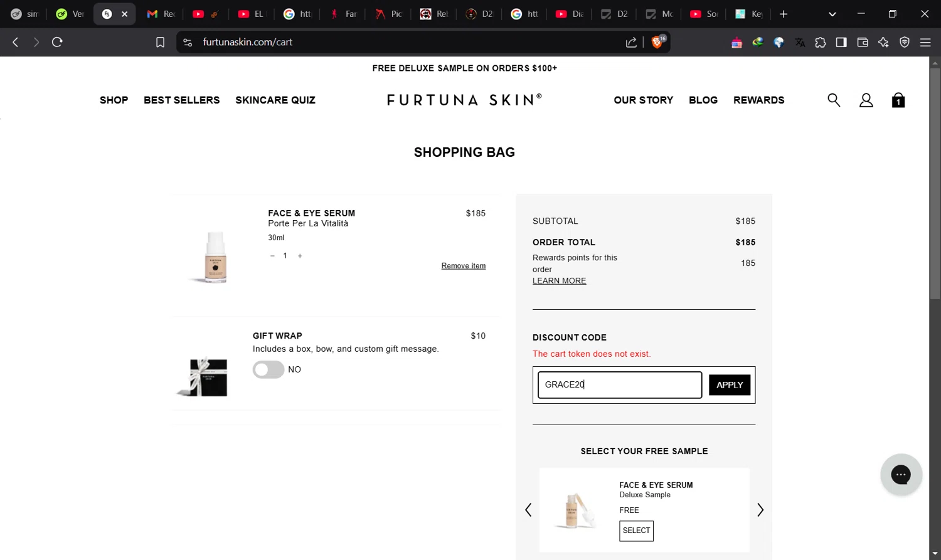This screenshot has height=560, width=941.
Task: Switch to the 'Key' browser tab
Action: pyautogui.click(x=750, y=14)
